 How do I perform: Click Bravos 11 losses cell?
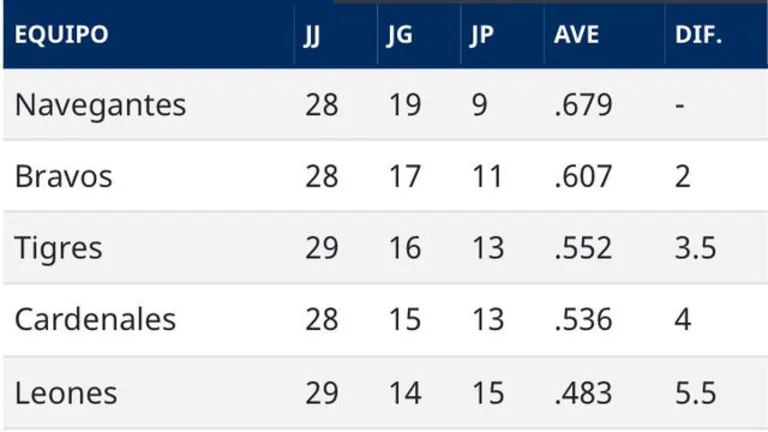[487, 176]
